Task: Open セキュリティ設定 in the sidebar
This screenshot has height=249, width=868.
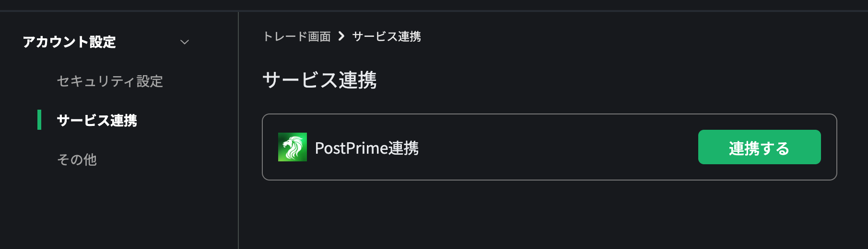Action: pos(110,81)
